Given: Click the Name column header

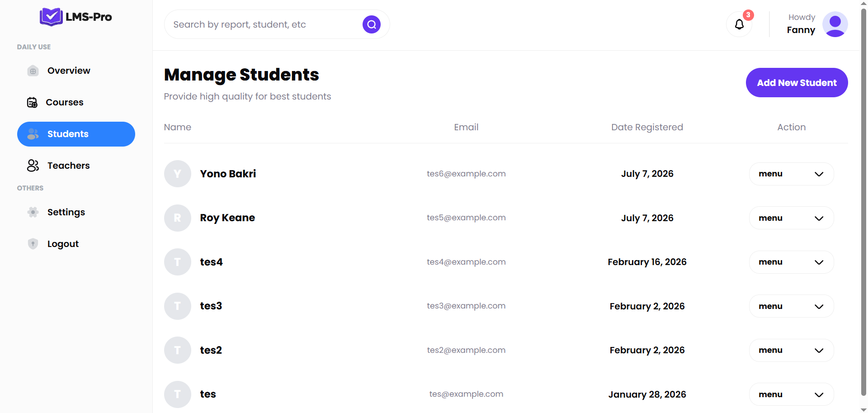Looking at the screenshot, I should tap(178, 127).
